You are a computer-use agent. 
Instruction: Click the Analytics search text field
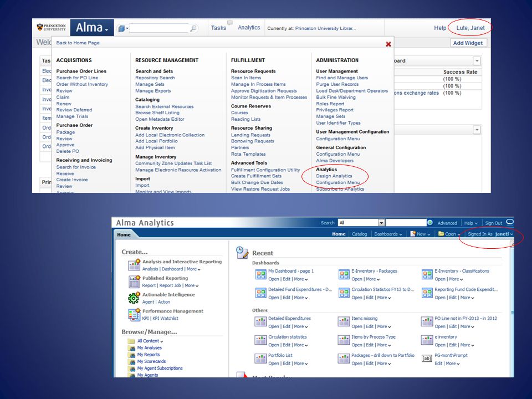(406, 223)
